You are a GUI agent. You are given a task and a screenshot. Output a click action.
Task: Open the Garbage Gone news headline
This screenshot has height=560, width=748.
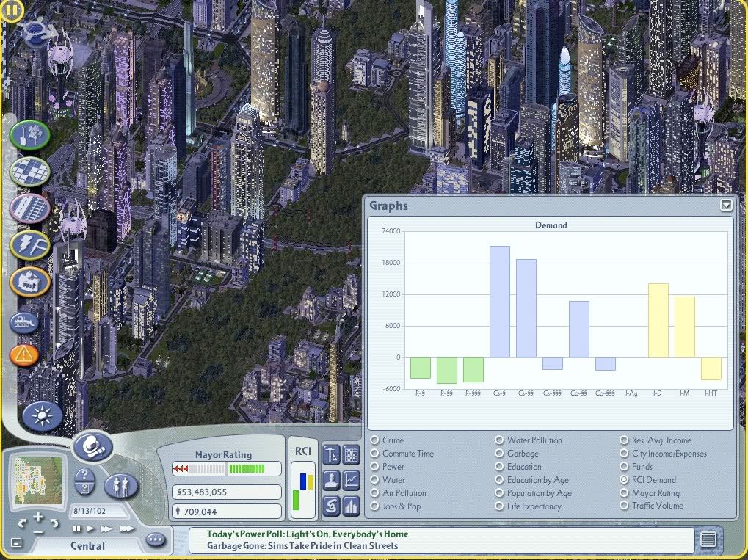[x=302, y=546]
